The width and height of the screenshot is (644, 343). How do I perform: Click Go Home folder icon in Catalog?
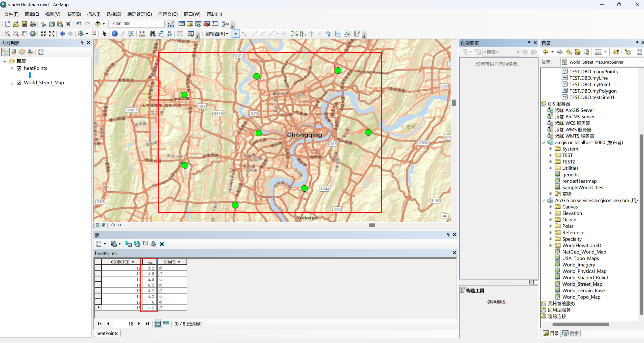(x=578, y=52)
